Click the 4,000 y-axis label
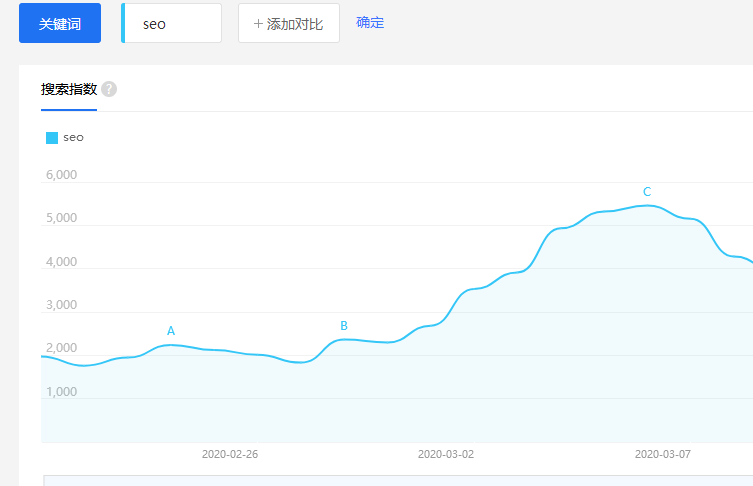The width and height of the screenshot is (753, 486). 61,262
